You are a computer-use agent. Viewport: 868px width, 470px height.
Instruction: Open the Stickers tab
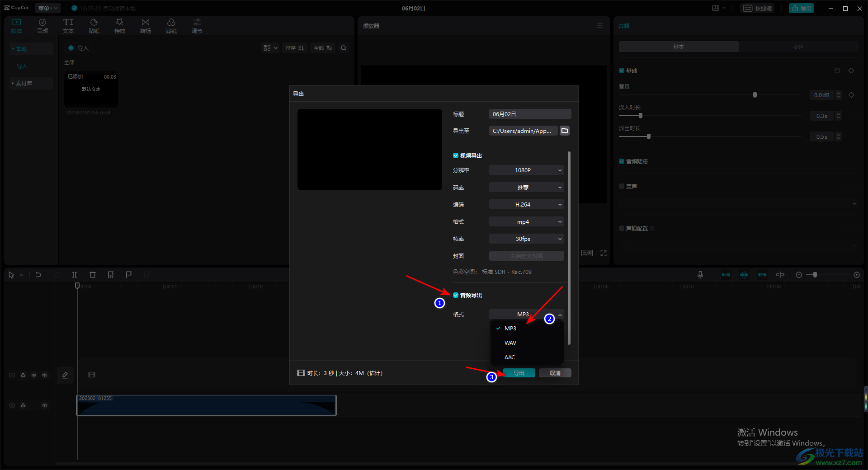94,26
